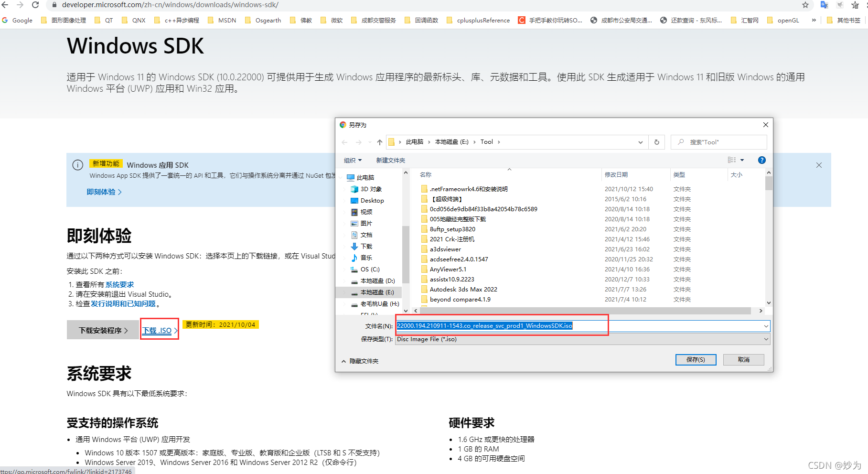Screen dimensions: 868x474
Task: Open the Google bookmark
Action: point(18,20)
